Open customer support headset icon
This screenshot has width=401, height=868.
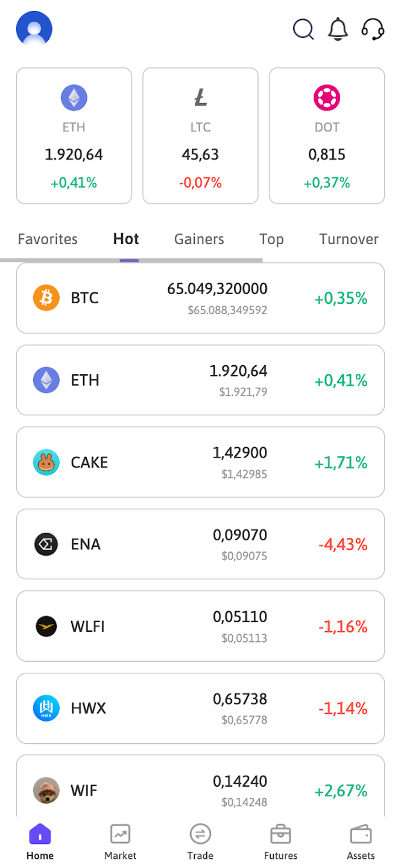373,29
